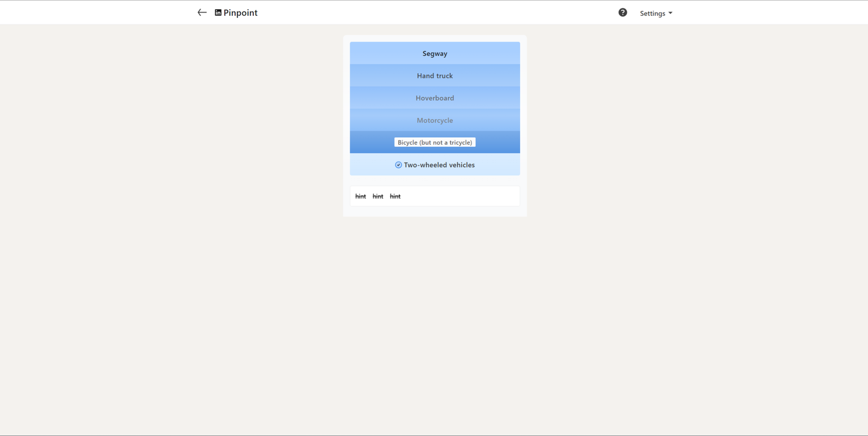Select the Segway clue row

coord(435,53)
